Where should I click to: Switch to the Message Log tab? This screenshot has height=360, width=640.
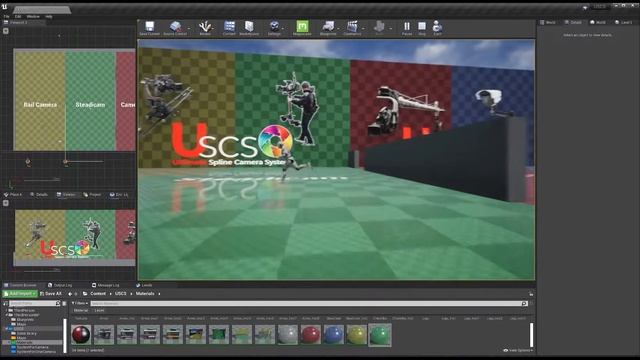[106, 285]
